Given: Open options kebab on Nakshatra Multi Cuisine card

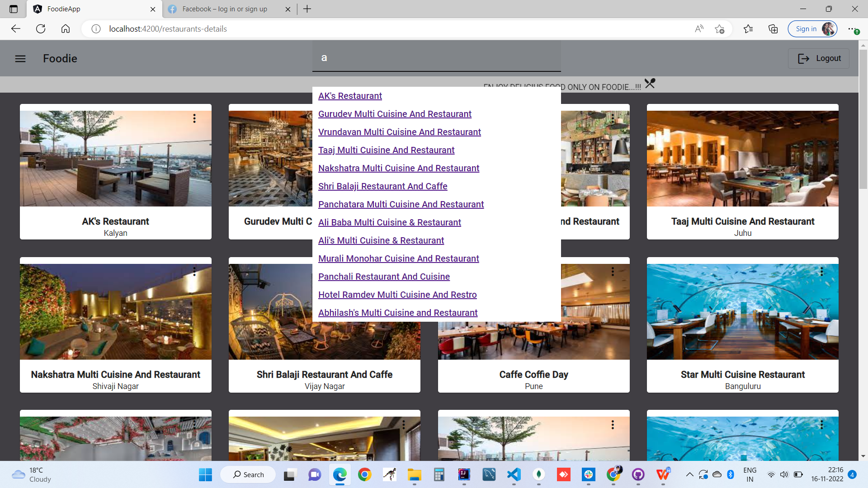Looking at the screenshot, I should pos(194,272).
